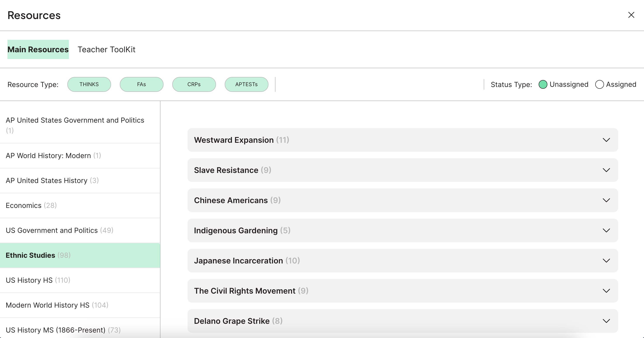This screenshot has height=338, width=644.
Task: Select the Assigned status radio button
Action: click(599, 84)
